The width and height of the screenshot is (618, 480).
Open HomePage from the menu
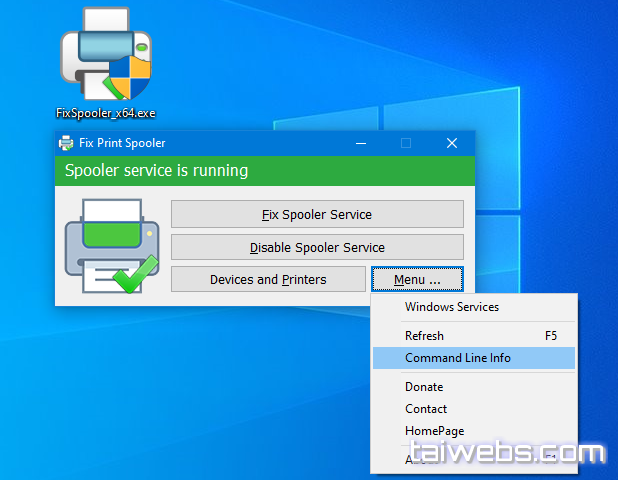coord(434,430)
